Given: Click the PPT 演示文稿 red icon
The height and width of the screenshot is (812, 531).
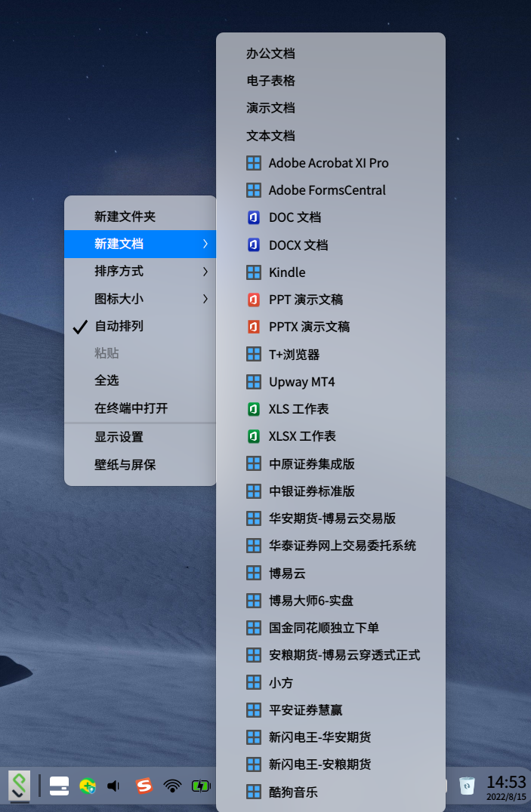Looking at the screenshot, I should [254, 300].
